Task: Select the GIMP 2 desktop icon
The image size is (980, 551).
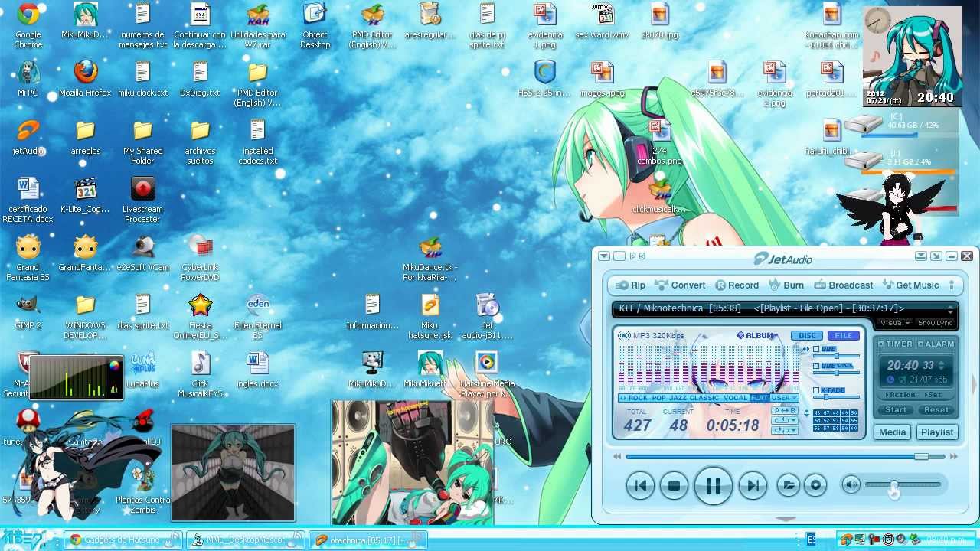Action: click(x=28, y=311)
